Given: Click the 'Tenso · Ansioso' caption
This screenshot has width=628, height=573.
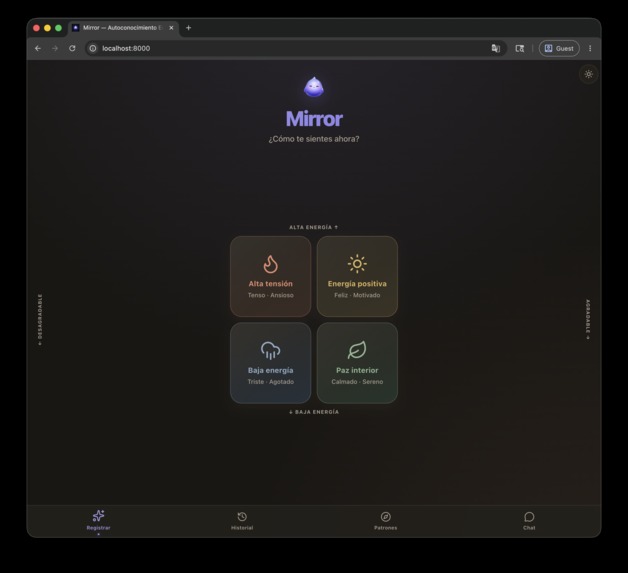Looking at the screenshot, I should click(x=271, y=295).
